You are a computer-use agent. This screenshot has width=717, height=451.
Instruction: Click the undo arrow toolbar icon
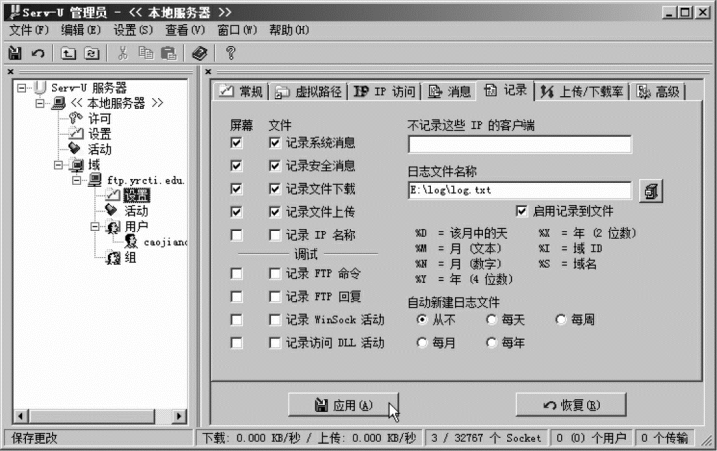click(38, 54)
